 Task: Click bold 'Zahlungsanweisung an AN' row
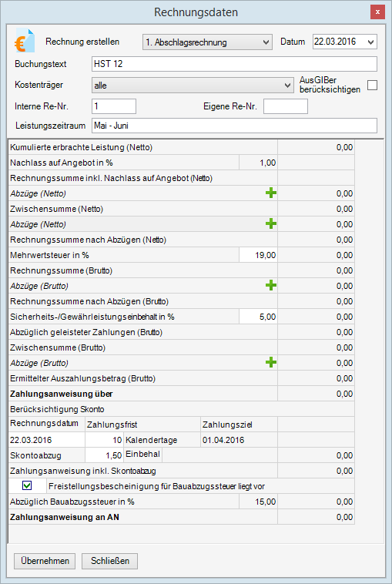coord(181,517)
